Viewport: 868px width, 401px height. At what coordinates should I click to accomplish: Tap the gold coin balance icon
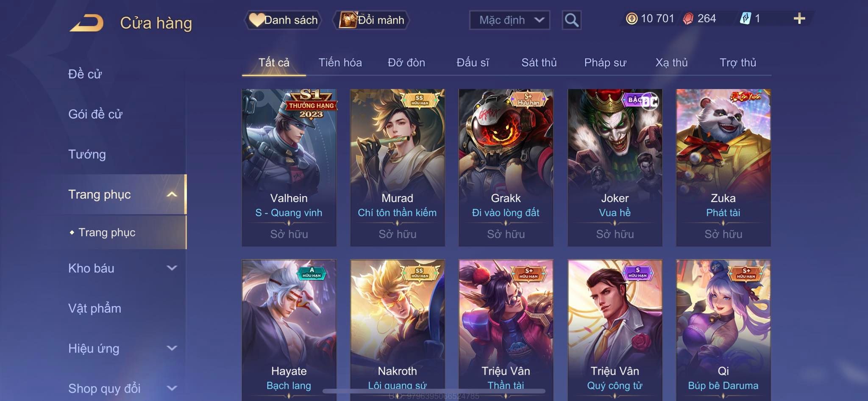[x=632, y=19]
